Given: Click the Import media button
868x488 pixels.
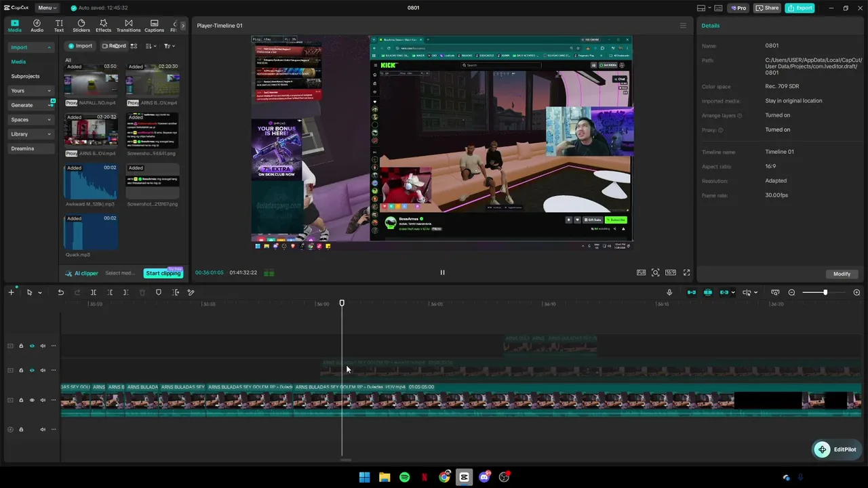Looking at the screenshot, I should coord(80,46).
